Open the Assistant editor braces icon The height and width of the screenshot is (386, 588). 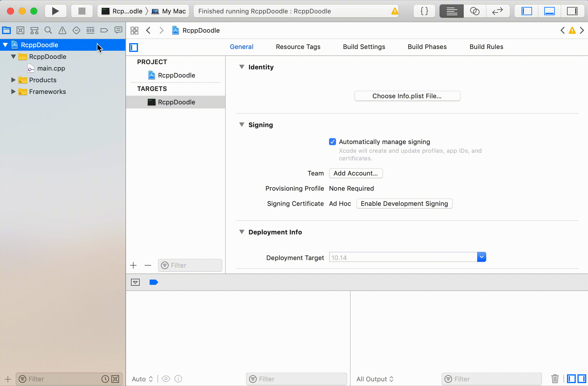pyautogui.click(x=424, y=11)
